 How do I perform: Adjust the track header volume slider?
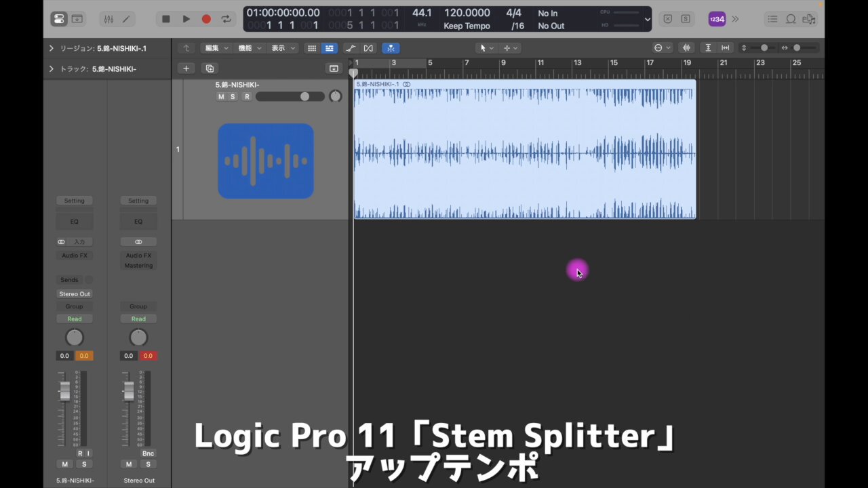coord(290,97)
